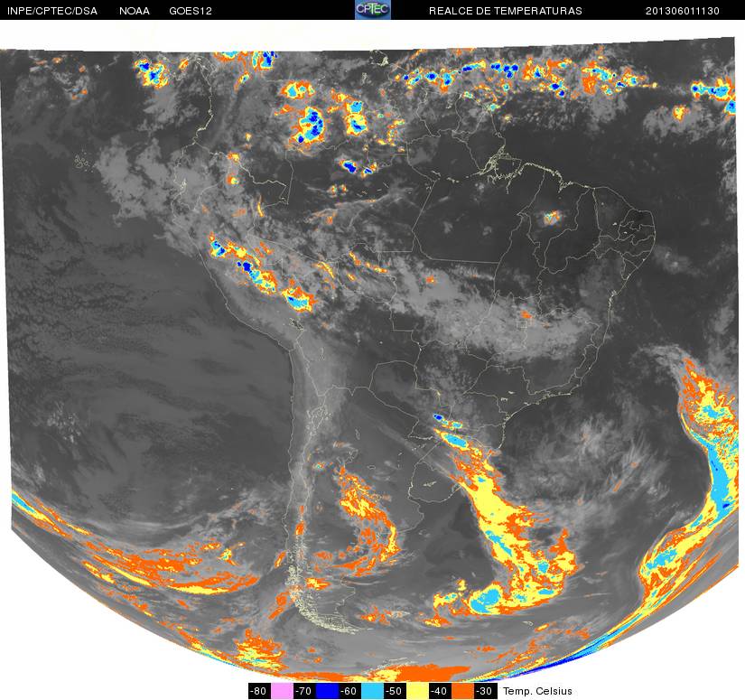
Task: Click the -70 legend value
Action: pyautogui.click(x=304, y=691)
